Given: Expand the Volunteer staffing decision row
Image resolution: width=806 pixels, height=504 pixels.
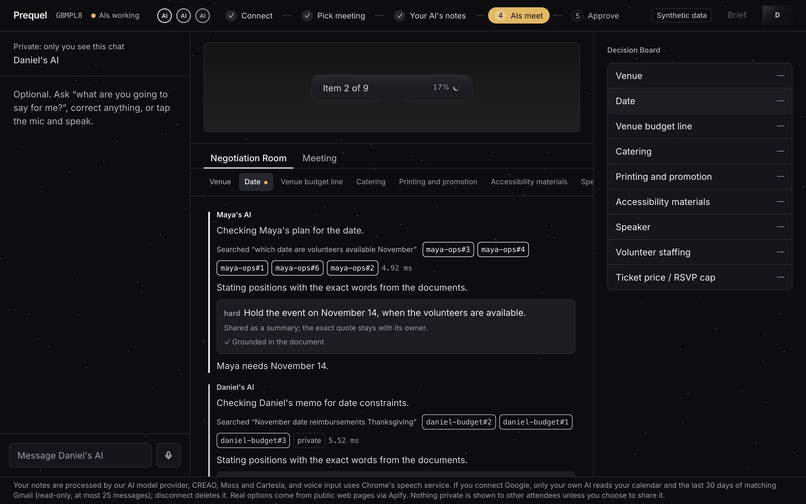Looking at the screenshot, I should click(x=700, y=252).
